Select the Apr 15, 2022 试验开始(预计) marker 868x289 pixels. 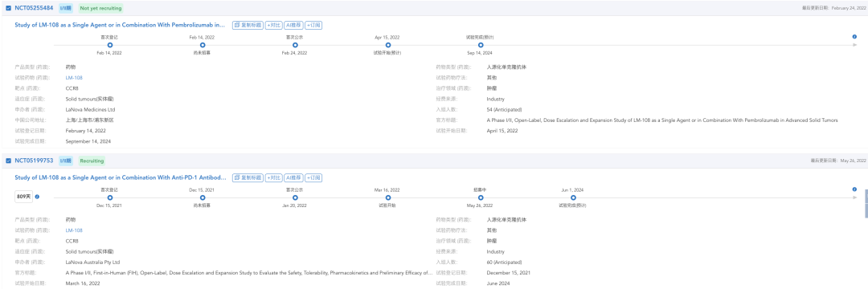pyautogui.click(x=387, y=45)
